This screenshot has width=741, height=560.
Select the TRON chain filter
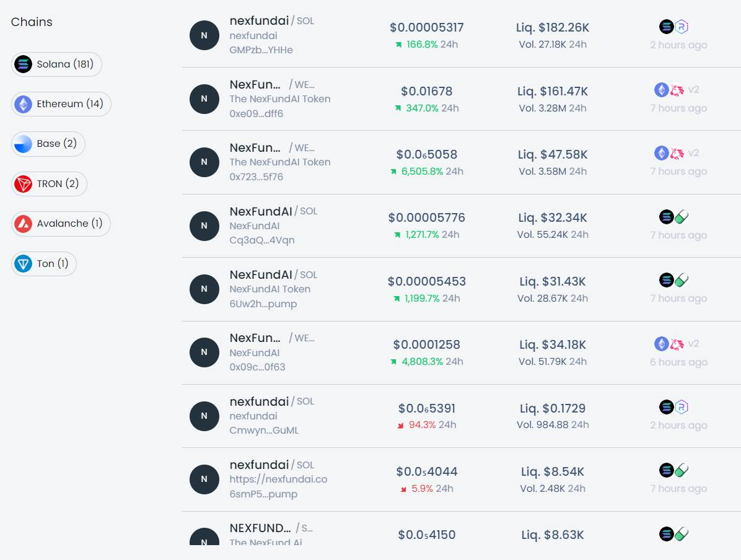coord(49,184)
